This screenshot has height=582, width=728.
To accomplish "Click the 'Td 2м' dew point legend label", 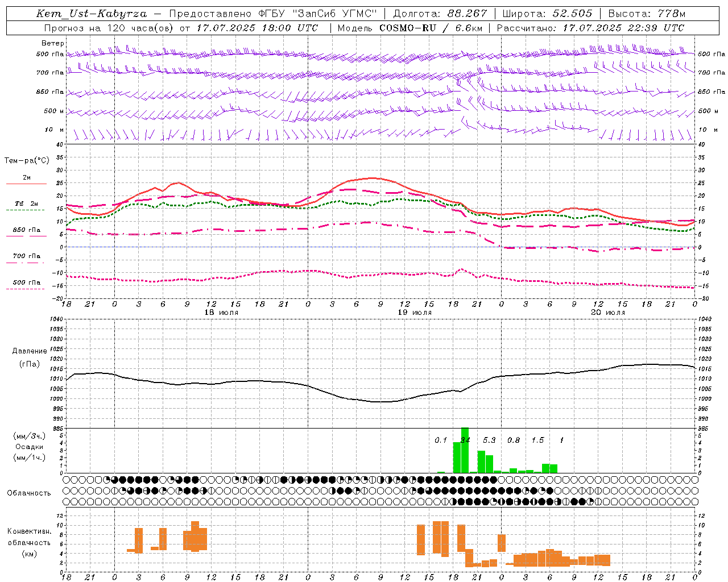I will 26,203.
